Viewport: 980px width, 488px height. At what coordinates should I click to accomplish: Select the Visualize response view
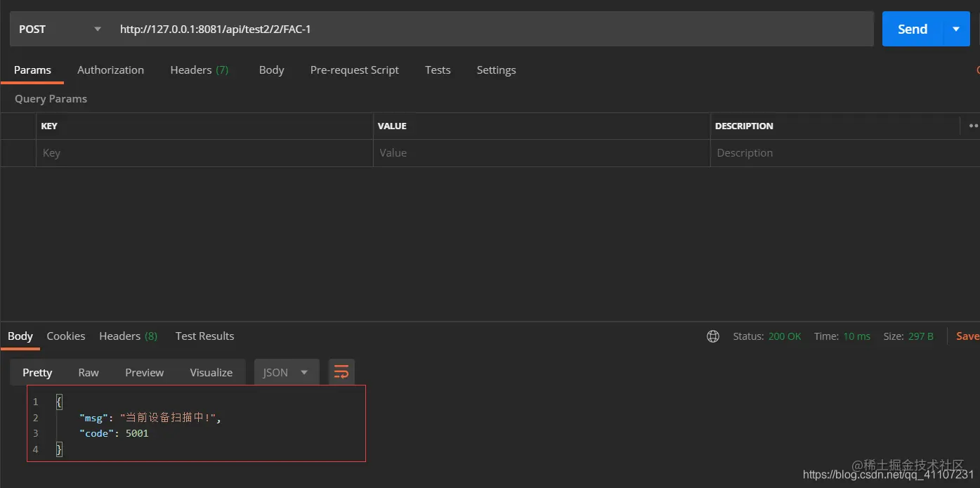[x=211, y=372]
